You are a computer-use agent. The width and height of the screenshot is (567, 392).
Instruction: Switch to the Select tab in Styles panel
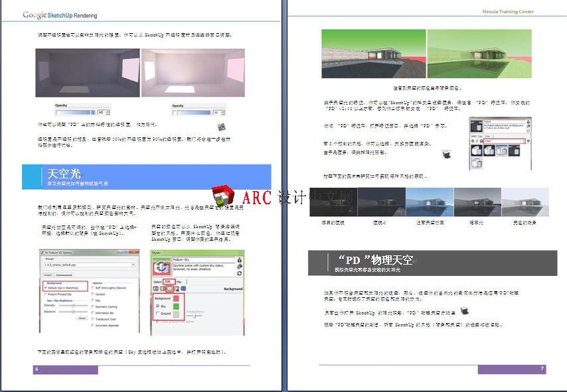coord(157,282)
